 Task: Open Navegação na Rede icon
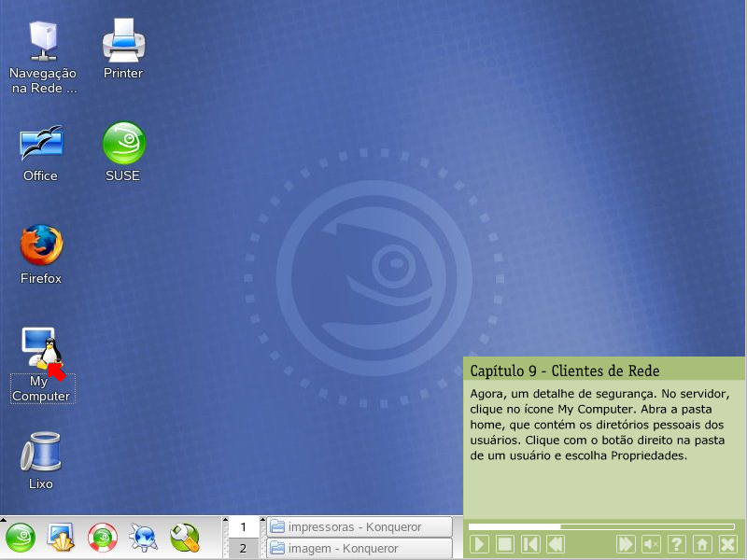(42, 41)
